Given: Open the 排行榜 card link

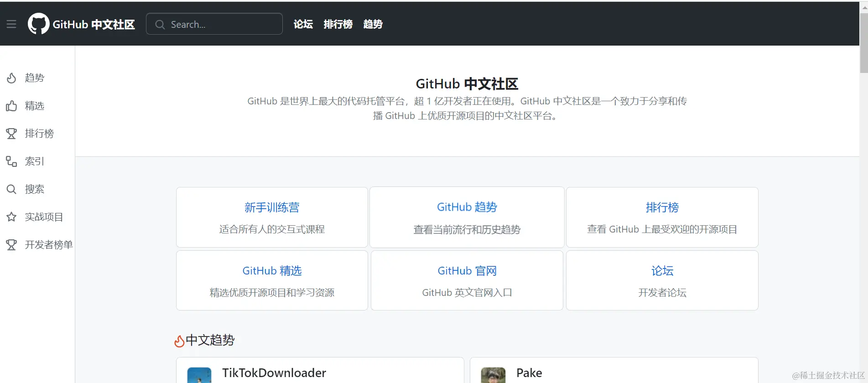Looking at the screenshot, I should [x=662, y=207].
